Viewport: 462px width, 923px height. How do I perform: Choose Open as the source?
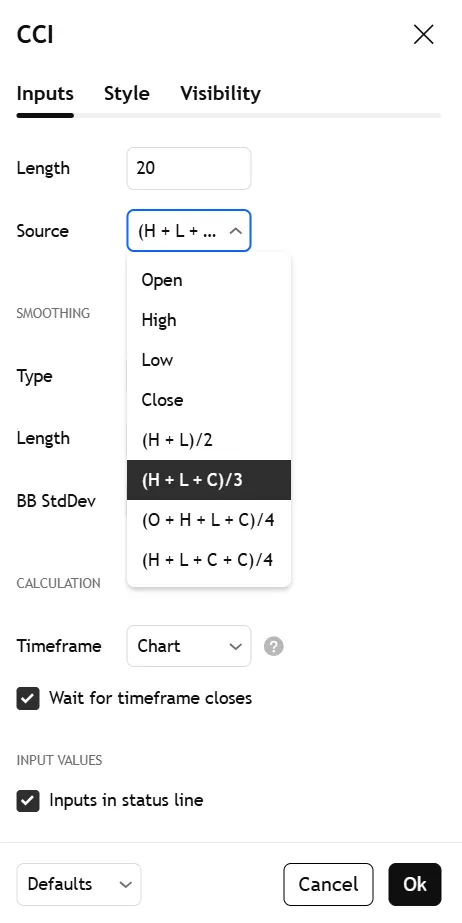[209, 280]
